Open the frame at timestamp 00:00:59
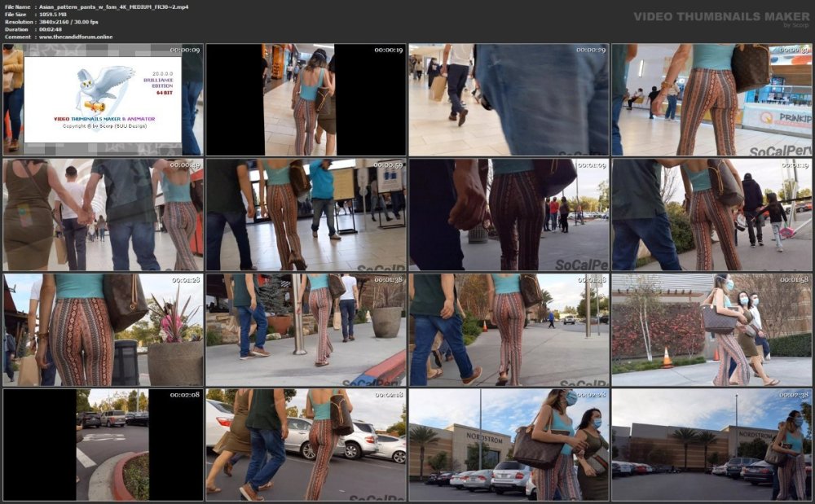Viewport: 815px width, 504px height. click(x=306, y=215)
